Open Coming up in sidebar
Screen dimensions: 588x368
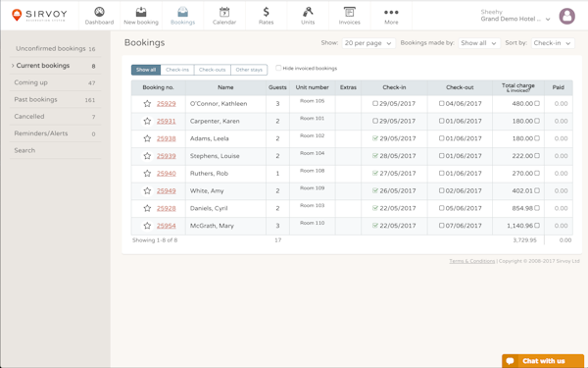point(55,82)
